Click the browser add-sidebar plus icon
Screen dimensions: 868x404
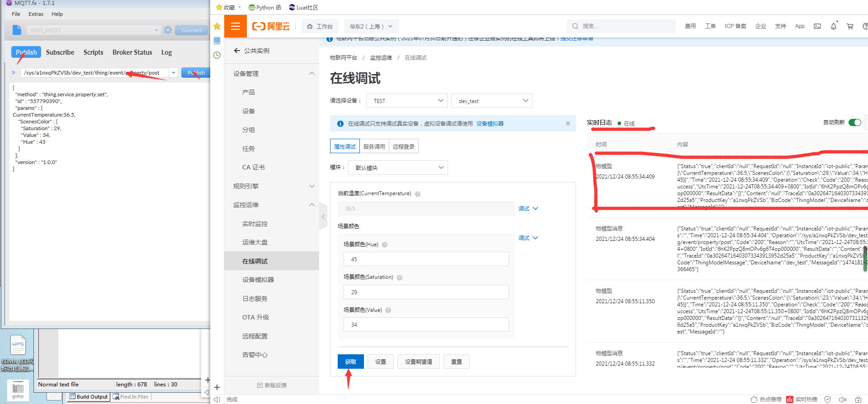217,387
